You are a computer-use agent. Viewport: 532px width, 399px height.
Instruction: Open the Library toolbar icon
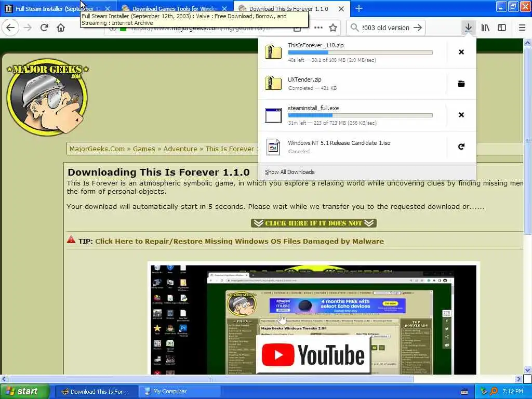[x=485, y=28]
